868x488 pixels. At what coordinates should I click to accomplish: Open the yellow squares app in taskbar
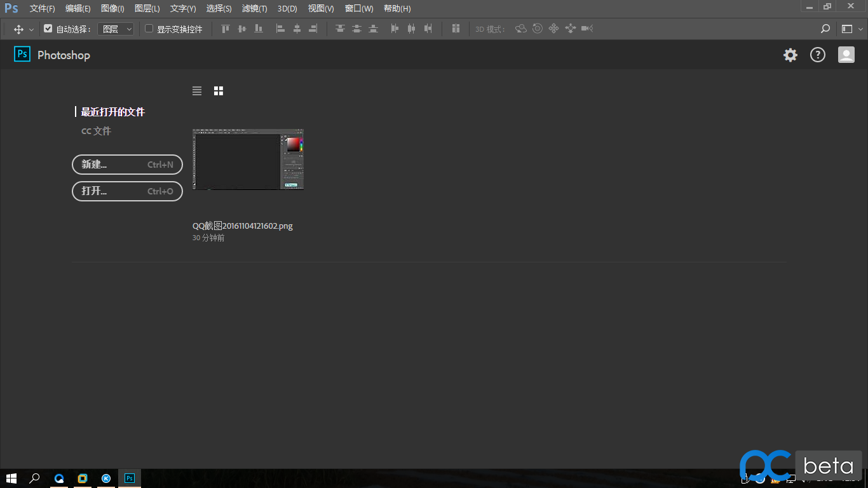click(x=83, y=478)
